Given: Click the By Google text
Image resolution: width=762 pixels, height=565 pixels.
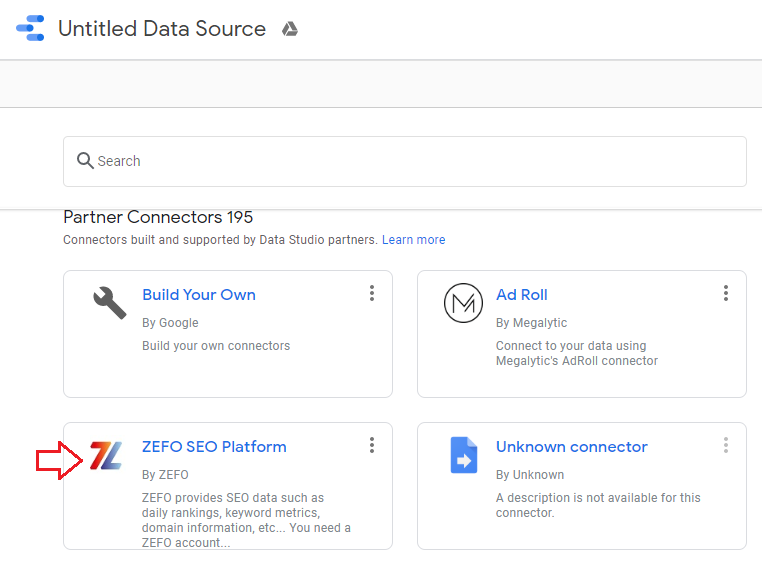Looking at the screenshot, I should pyautogui.click(x=170, y=323).
